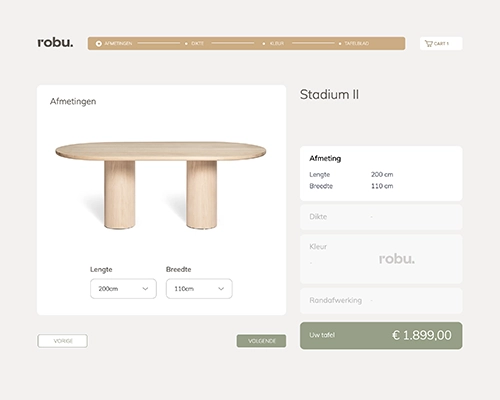Click the Stadium II product title
The height and width of the screenshot is (400, 500).
pos(329,94)
